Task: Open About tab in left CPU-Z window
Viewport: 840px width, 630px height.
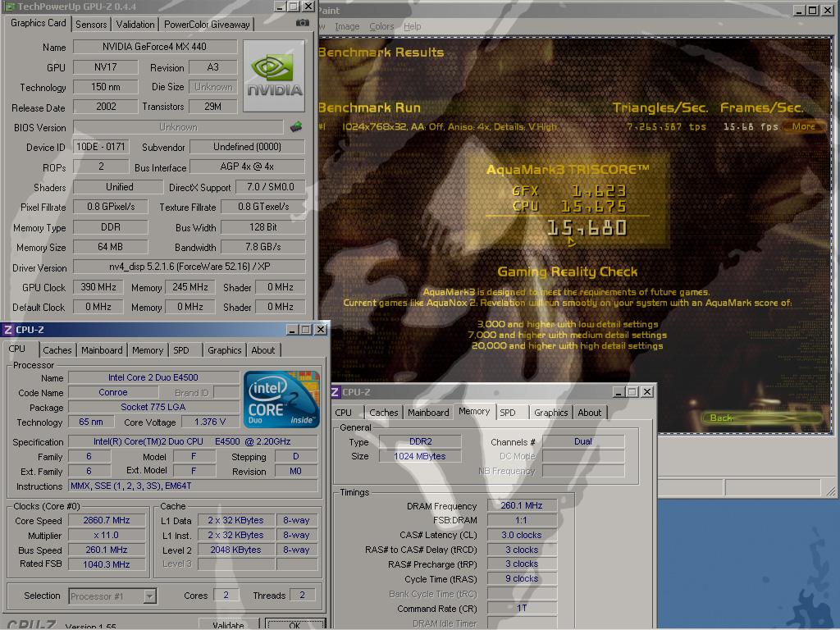Action: (263, 350)
